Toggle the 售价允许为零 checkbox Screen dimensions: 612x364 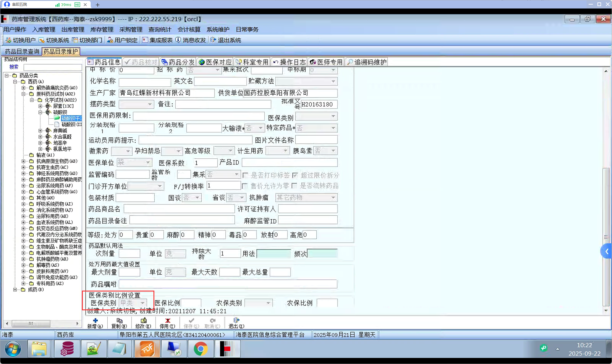pos(245,186)
